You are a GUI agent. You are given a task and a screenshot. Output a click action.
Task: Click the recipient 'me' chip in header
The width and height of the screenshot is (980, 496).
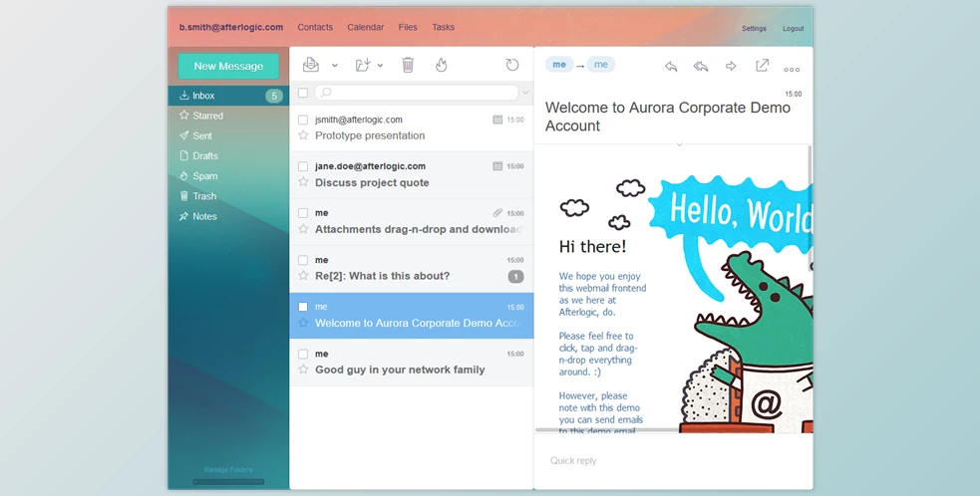click(x=600, y=65)
